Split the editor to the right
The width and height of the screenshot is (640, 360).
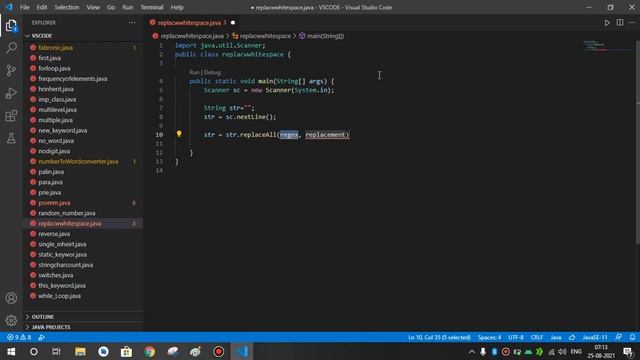620,23
